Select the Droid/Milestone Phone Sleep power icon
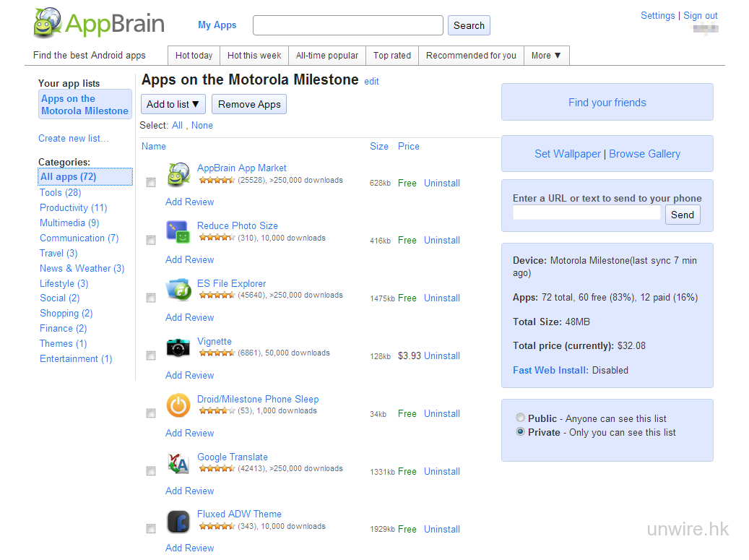 [x=178, y=405]
